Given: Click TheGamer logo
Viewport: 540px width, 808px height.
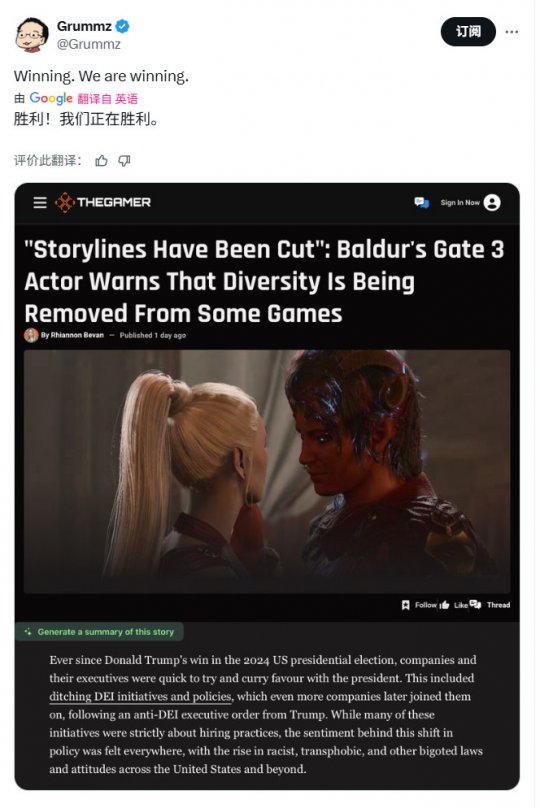Looking at the screenshot, I should point(103,203).
